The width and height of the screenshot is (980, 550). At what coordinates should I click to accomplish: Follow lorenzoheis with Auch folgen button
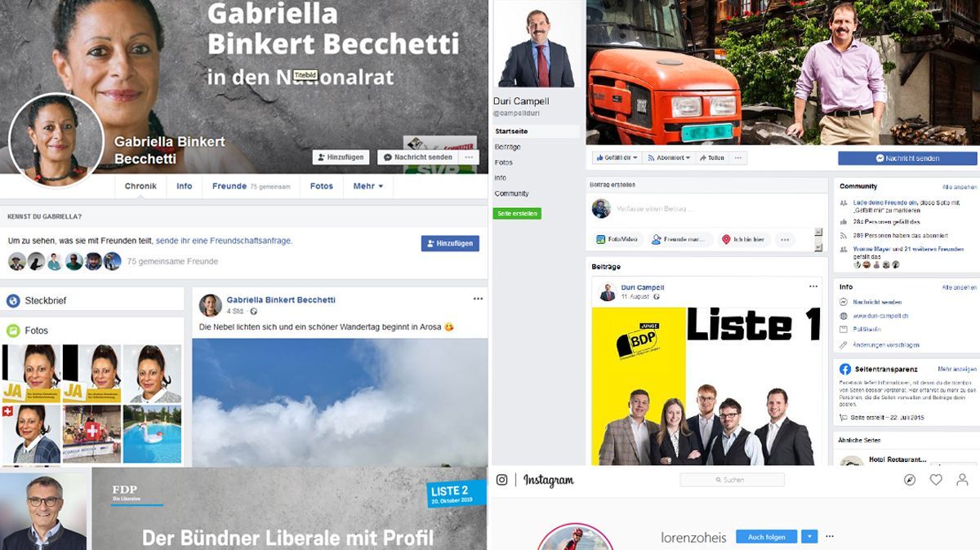pos(766,536)
